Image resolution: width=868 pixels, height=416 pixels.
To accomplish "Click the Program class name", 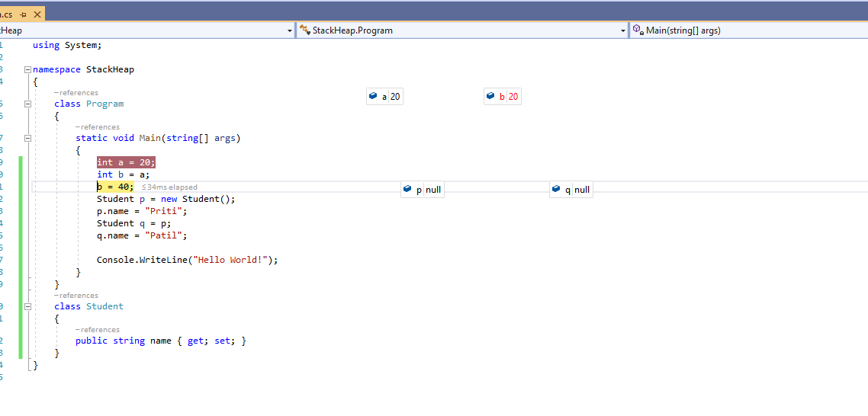I will coord(104,104).
